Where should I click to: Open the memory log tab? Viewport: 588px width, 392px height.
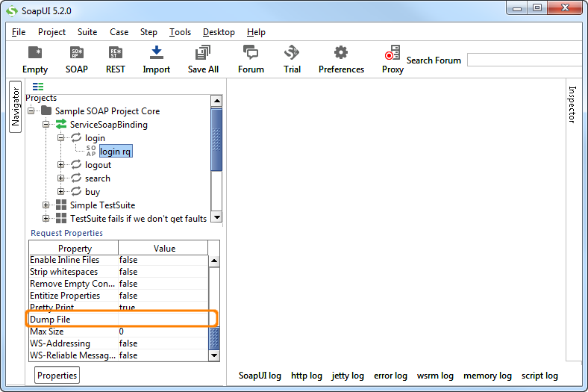(487, 376)
